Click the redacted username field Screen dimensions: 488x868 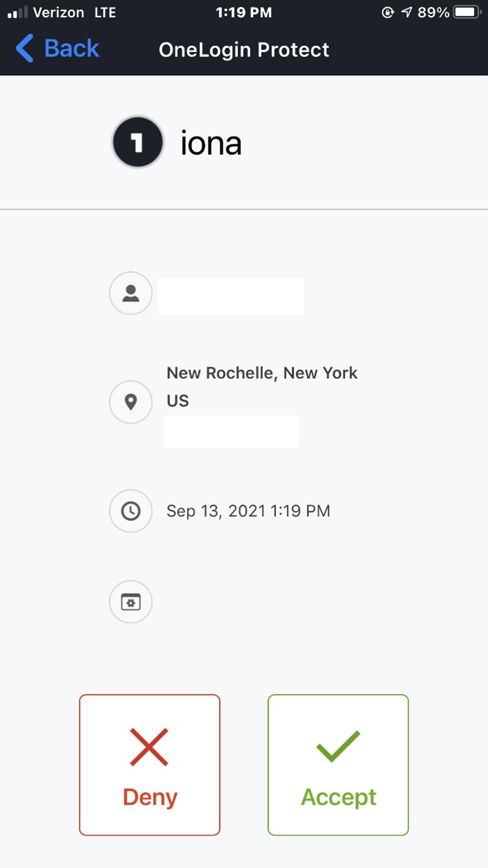click(x=231, y=296)
